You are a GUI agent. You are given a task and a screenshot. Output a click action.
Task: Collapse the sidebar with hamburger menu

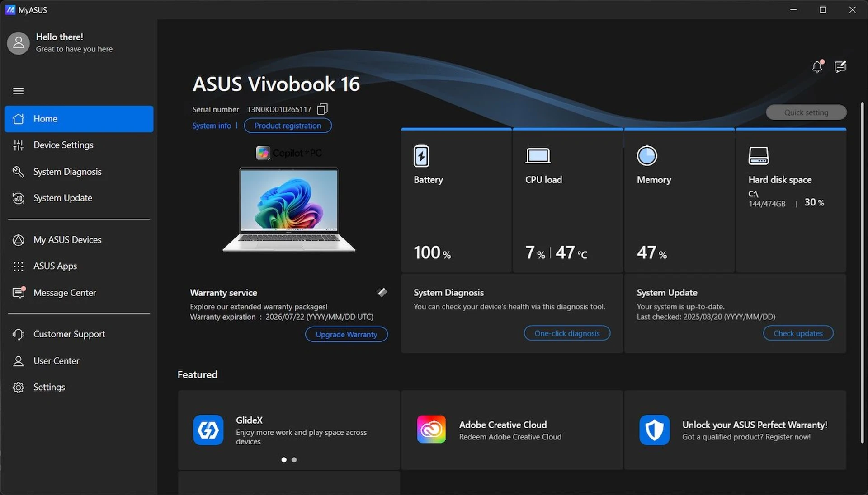click(x=19, y=91)
